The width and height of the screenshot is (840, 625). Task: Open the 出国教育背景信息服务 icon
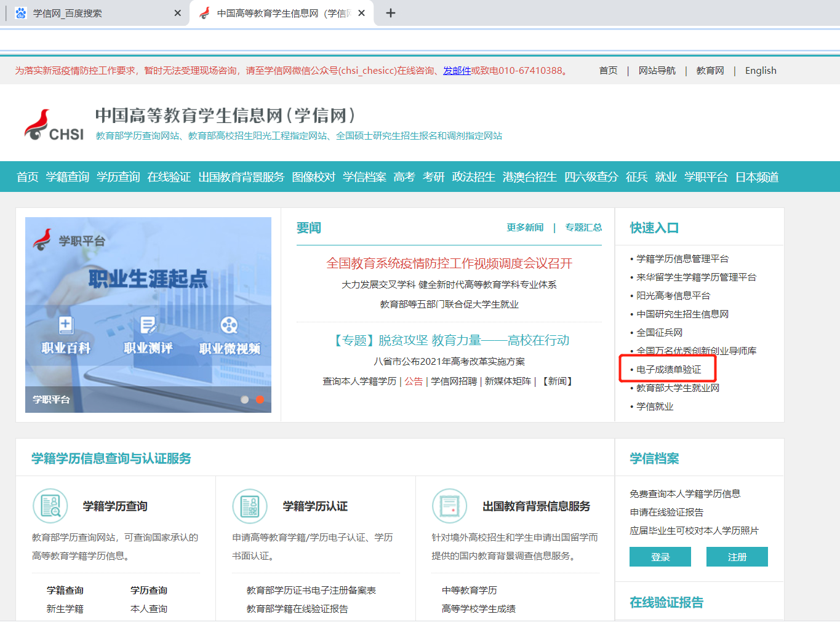click(x=450, y=506)
